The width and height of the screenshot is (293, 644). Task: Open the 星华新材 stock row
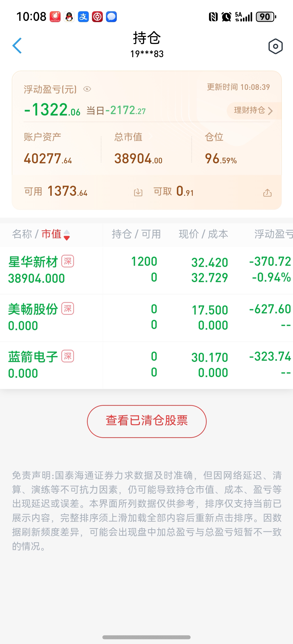pos(146,270)
